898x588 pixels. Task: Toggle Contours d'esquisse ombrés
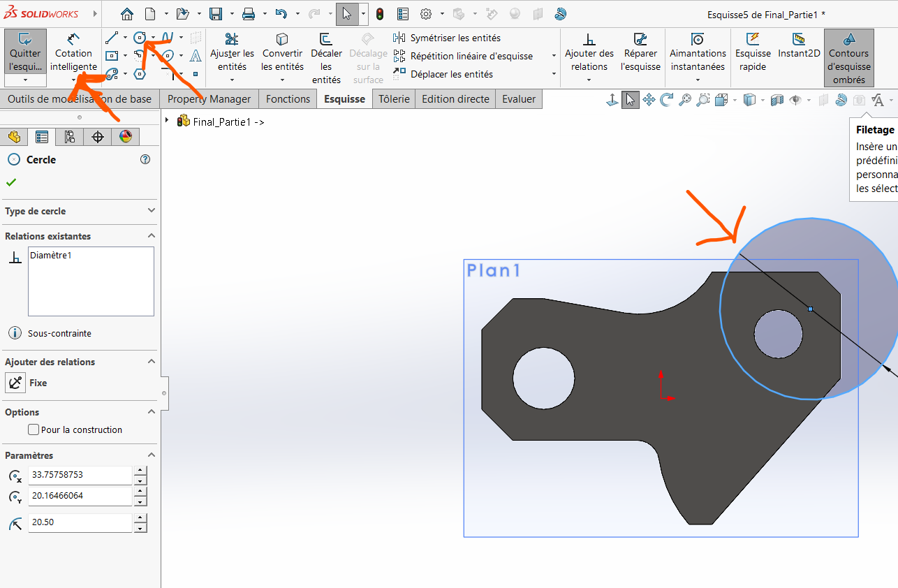(848, 59)
